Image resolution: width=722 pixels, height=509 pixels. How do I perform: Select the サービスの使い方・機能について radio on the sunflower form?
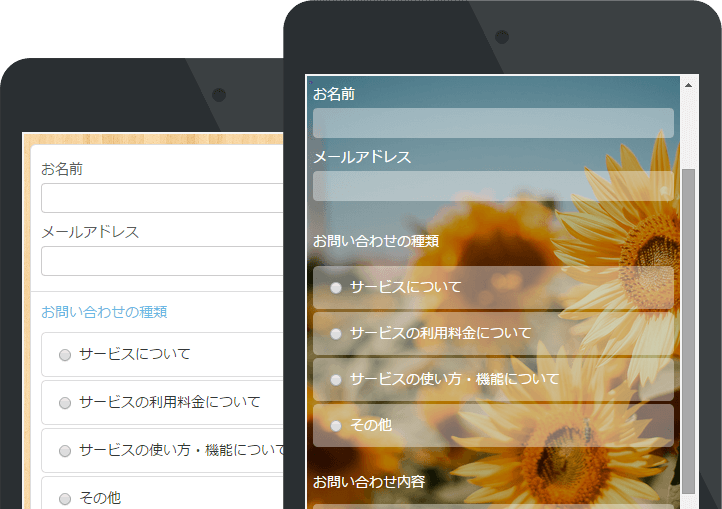[x=336, y=380]
